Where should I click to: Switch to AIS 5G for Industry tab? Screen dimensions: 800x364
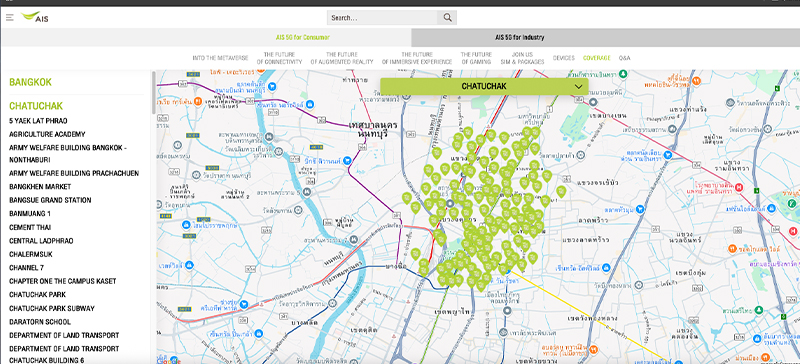[x=519, y=37]
